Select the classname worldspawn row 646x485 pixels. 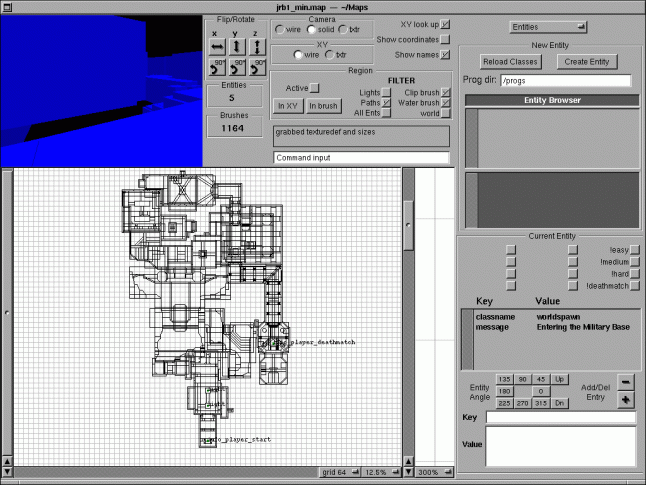point(557,317)
